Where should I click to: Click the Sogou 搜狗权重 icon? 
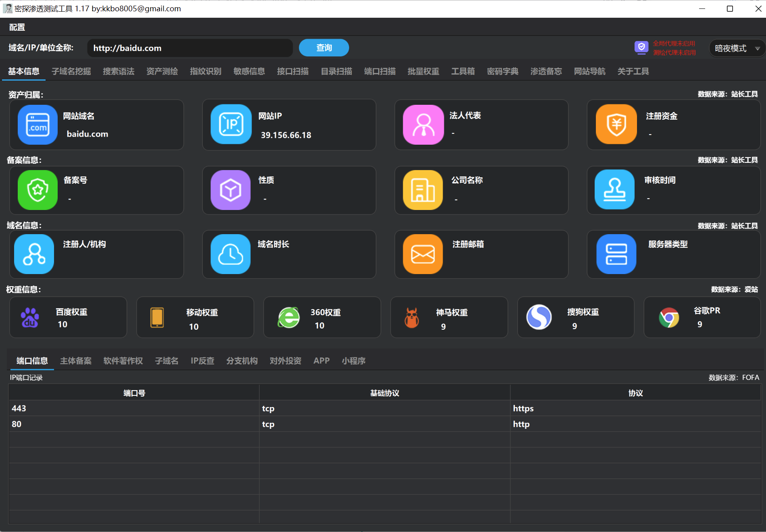[x=539, y=317]
